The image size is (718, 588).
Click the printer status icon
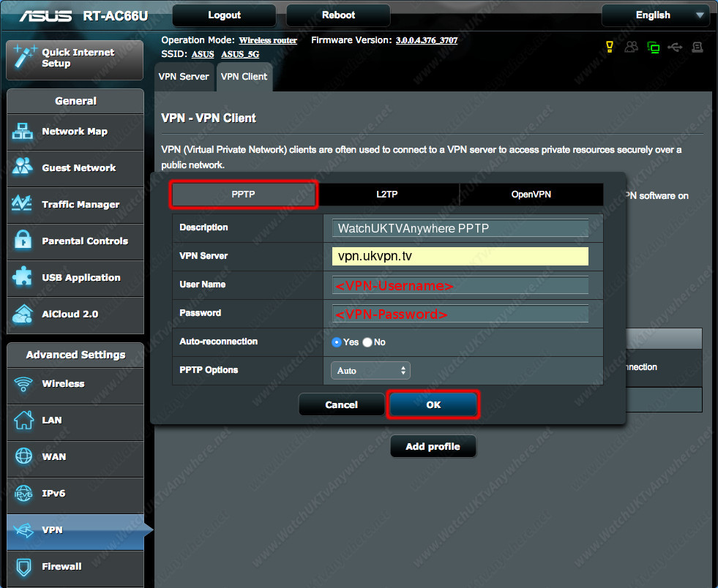698,47
